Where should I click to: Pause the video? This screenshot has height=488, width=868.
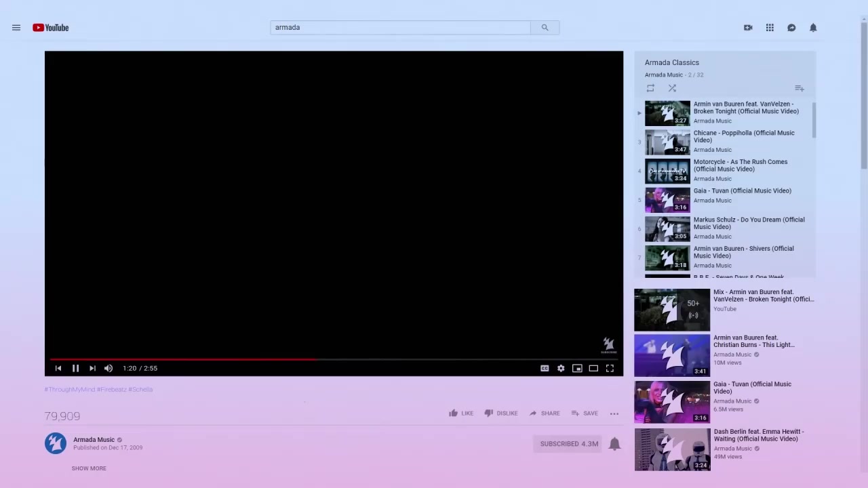(x=75, y=368)
